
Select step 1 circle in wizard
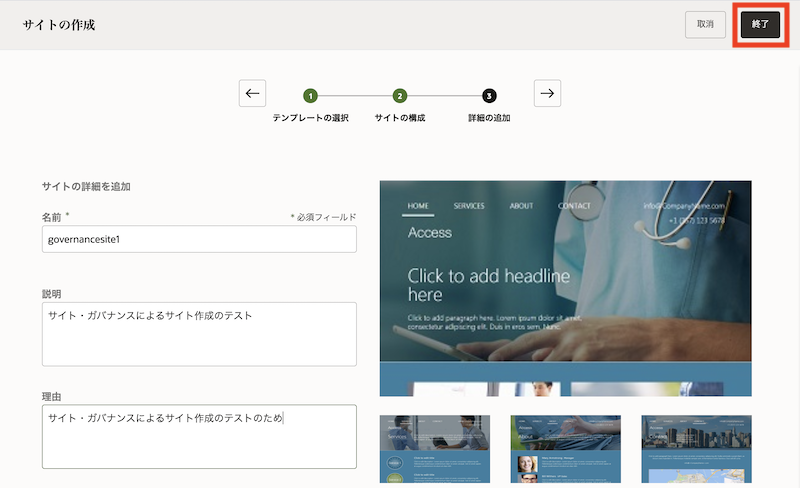pyautogui.click(x=311, y=96)
